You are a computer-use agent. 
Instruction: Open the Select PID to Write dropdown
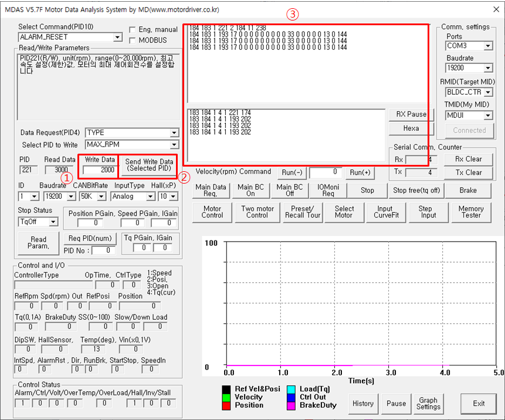[174, 145]
